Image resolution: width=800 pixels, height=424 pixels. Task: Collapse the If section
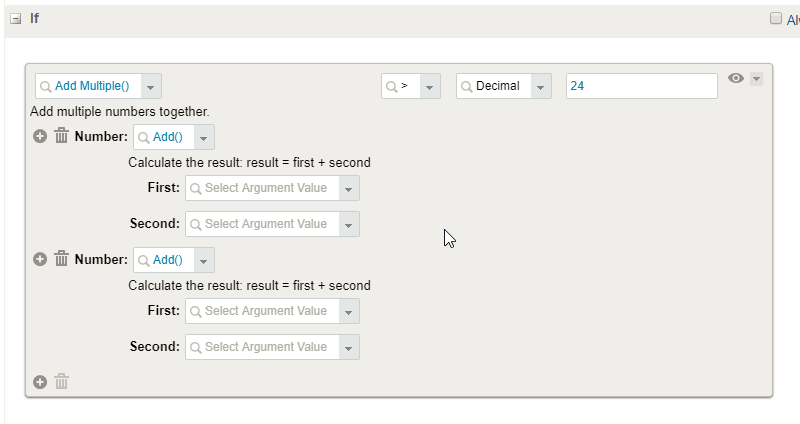click(x=16, y=19)
